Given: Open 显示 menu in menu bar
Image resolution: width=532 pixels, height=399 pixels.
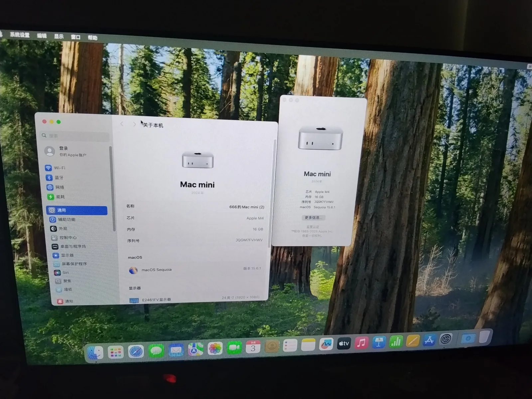Looking at the screenshot, I should point(59,36).
